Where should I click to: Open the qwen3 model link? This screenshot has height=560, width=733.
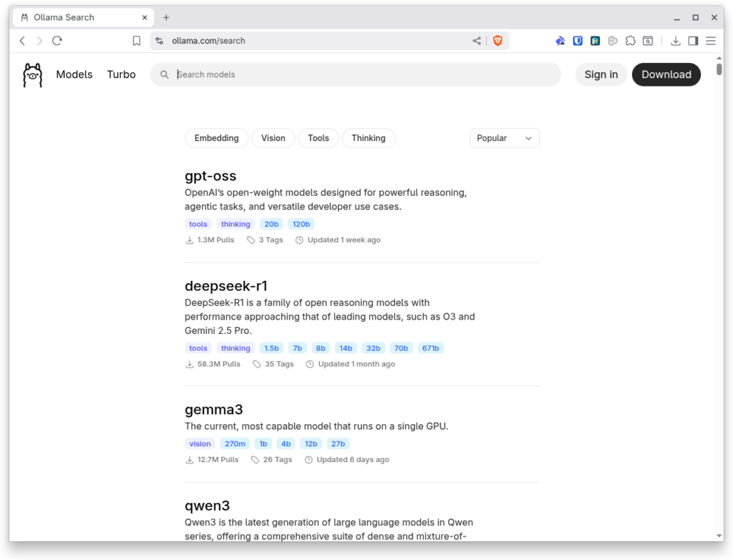207,506
